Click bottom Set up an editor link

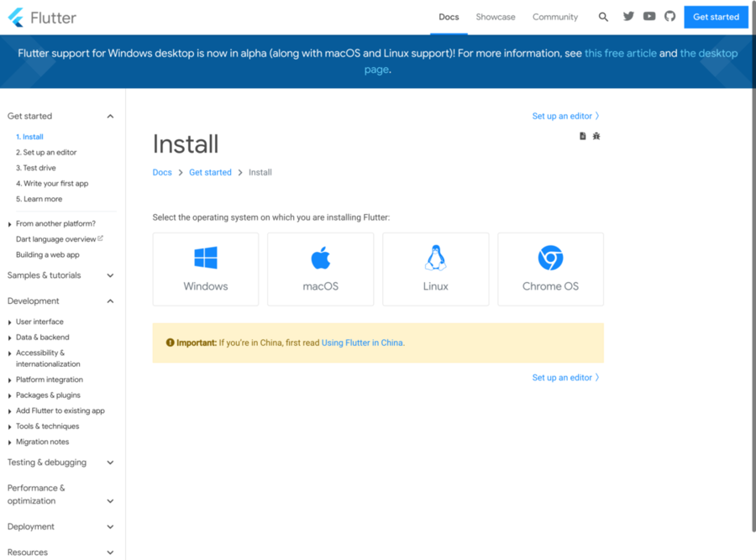pyautogui.click(x=565, y=378)
